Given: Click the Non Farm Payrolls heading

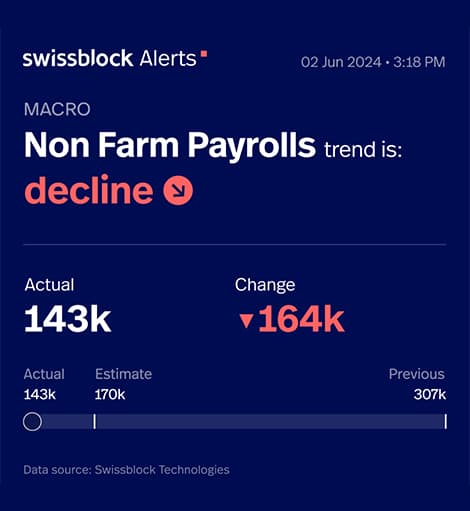Looking at the screenshot, I should [170, 146].
